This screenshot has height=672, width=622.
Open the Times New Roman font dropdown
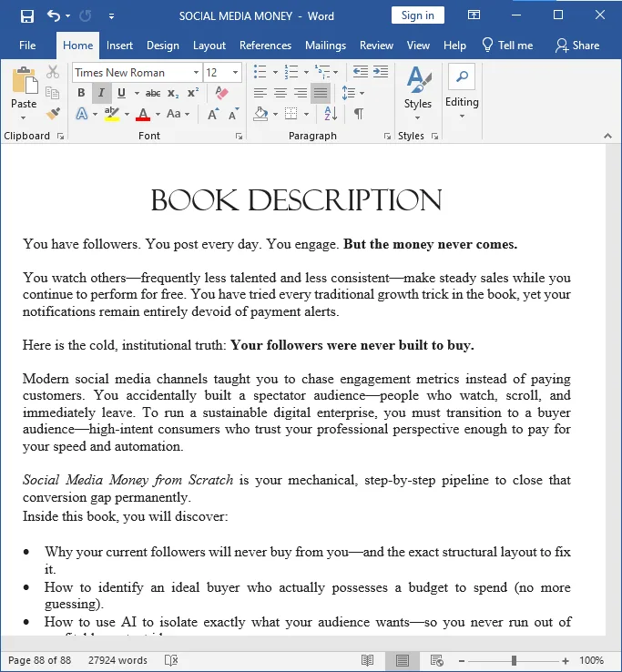(x=196, y=73)
